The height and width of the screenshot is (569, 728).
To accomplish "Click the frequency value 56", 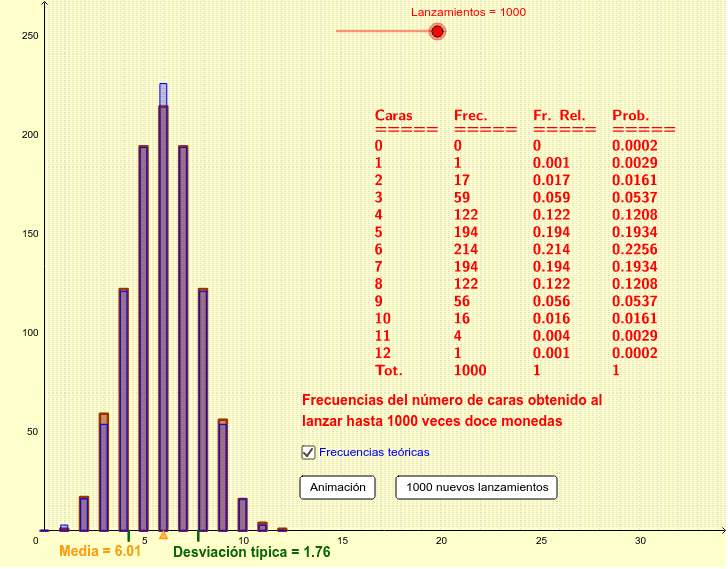I will (x=462, y=301).
